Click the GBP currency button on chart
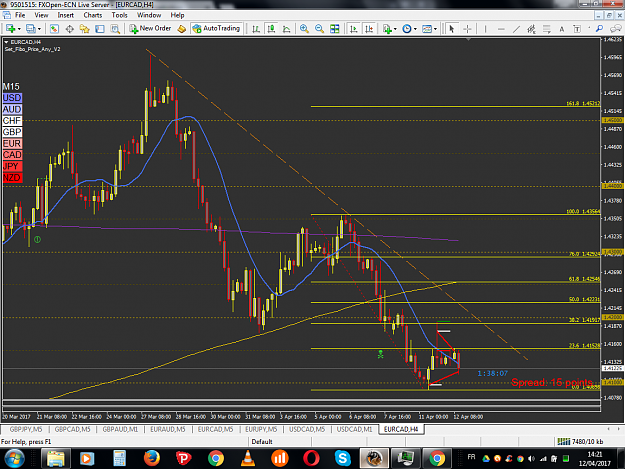 click(x=12, y=132)
